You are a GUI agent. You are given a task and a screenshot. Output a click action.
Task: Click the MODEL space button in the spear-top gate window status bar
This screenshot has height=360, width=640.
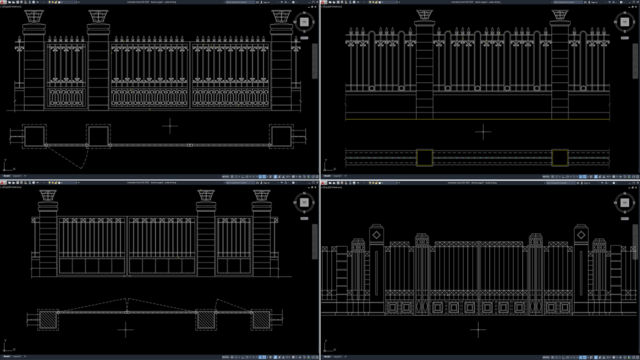[x=225, y=176]
